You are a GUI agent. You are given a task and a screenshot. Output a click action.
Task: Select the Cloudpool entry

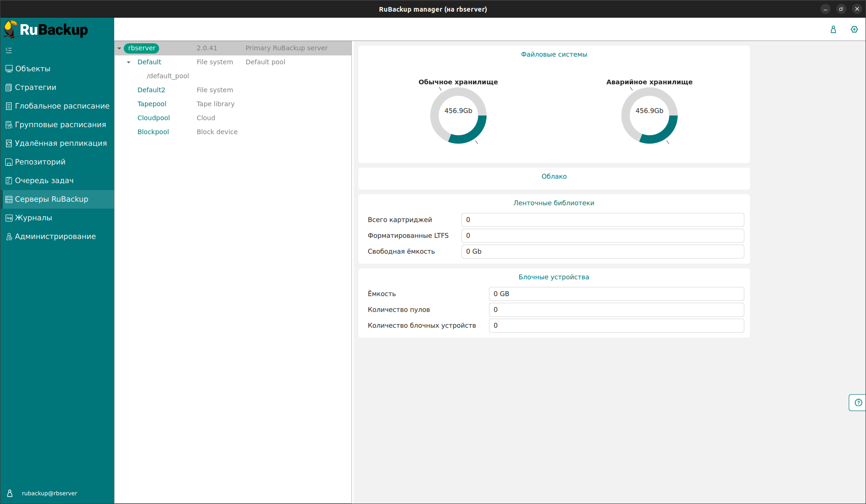[153, 118]
